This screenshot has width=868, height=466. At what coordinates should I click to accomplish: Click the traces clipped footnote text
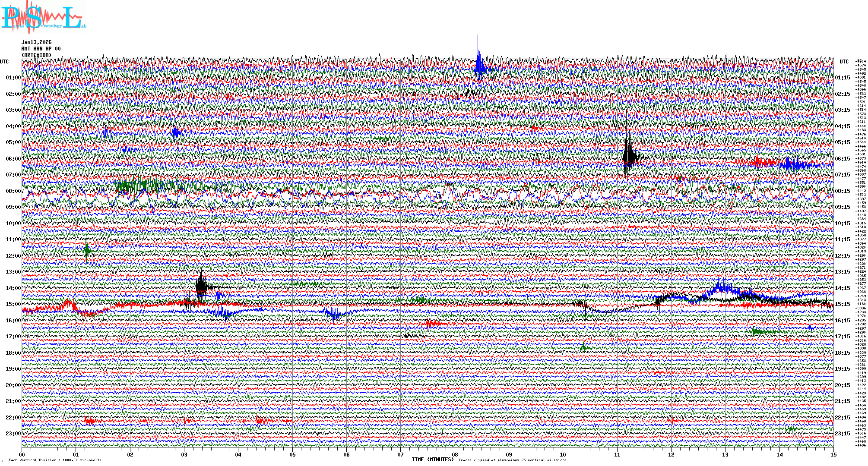point(512,460)
